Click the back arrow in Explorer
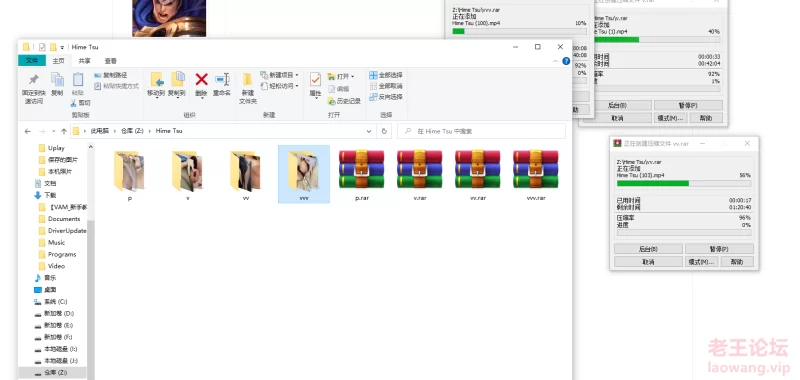 (x=28, y=131)
